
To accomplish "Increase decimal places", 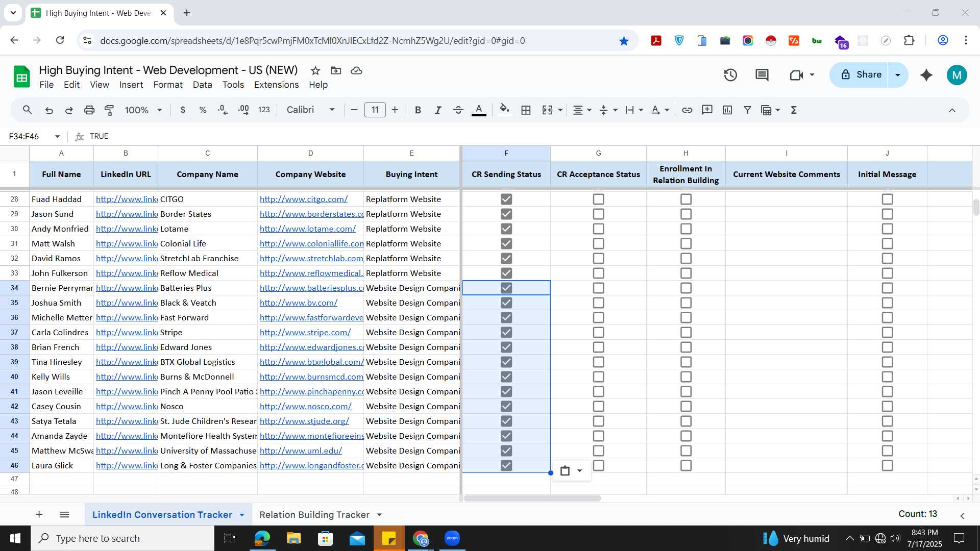I will tap(243, 110).
